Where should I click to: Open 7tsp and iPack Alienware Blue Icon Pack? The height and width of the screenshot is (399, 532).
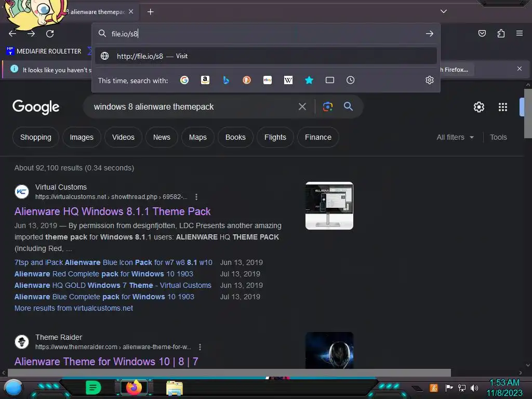pos(113,262)
